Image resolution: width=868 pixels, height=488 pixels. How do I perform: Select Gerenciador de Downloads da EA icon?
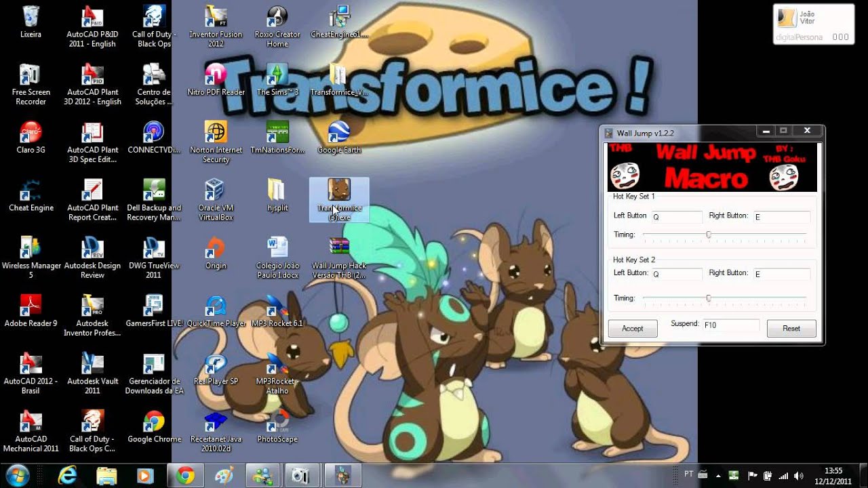154,374
